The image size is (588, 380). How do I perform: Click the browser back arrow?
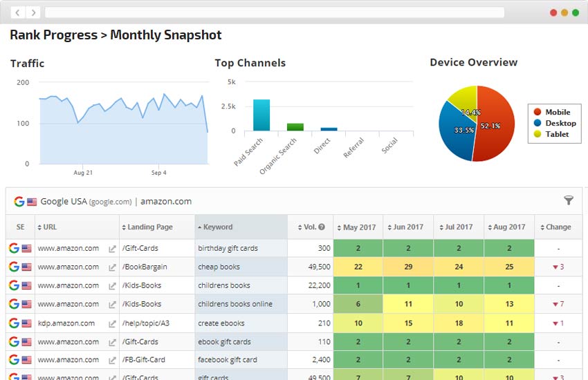[17, 12]
